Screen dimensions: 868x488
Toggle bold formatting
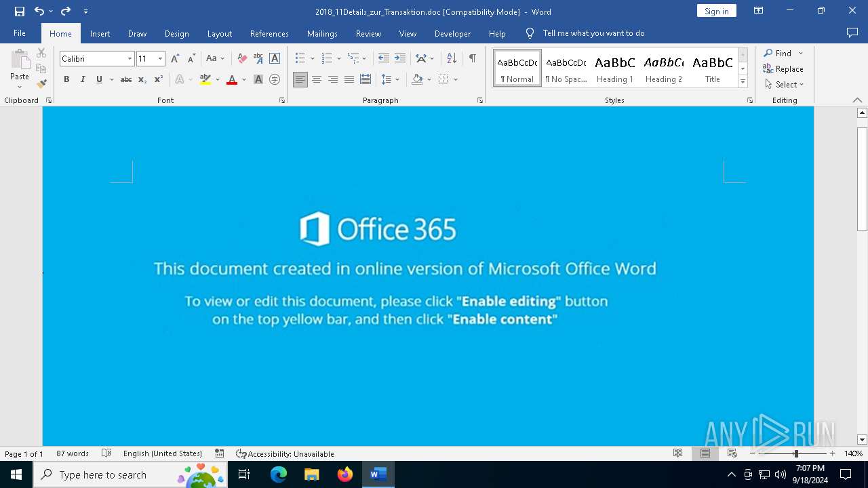(x=66, y=79)
